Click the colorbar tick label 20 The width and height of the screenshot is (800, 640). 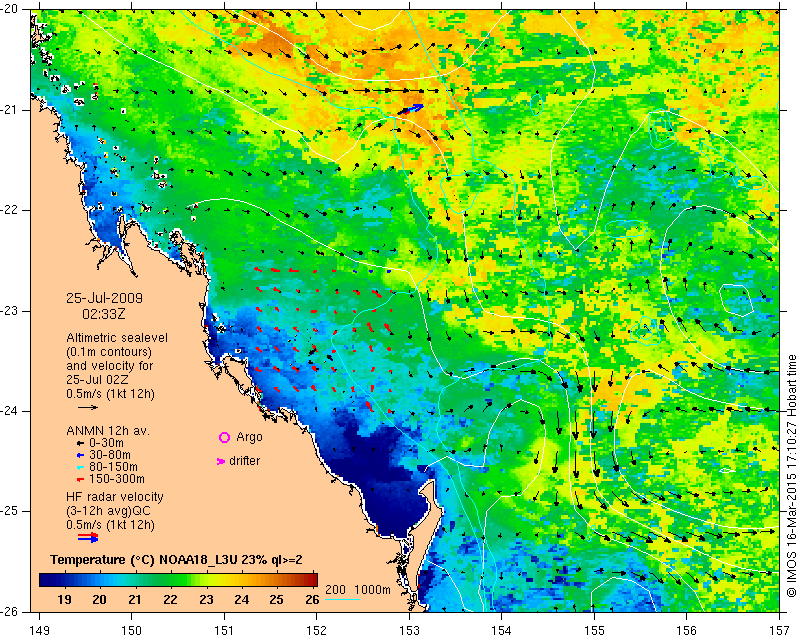(x=99, y=600)
